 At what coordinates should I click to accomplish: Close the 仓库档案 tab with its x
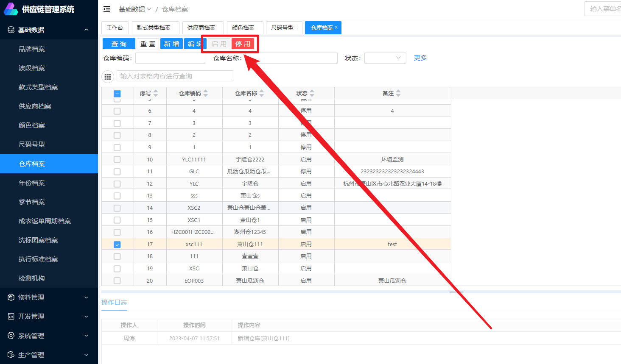[336, 28]
